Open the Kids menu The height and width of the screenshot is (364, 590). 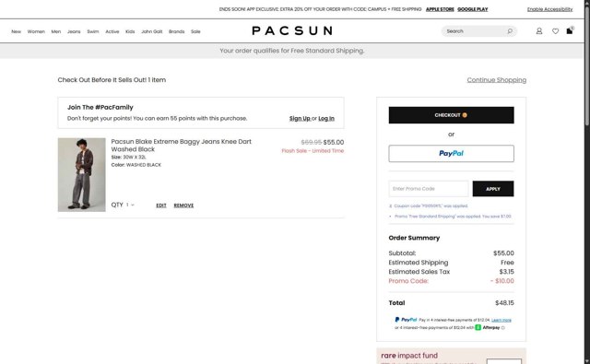pyautogui.click(x=130, y=31)
